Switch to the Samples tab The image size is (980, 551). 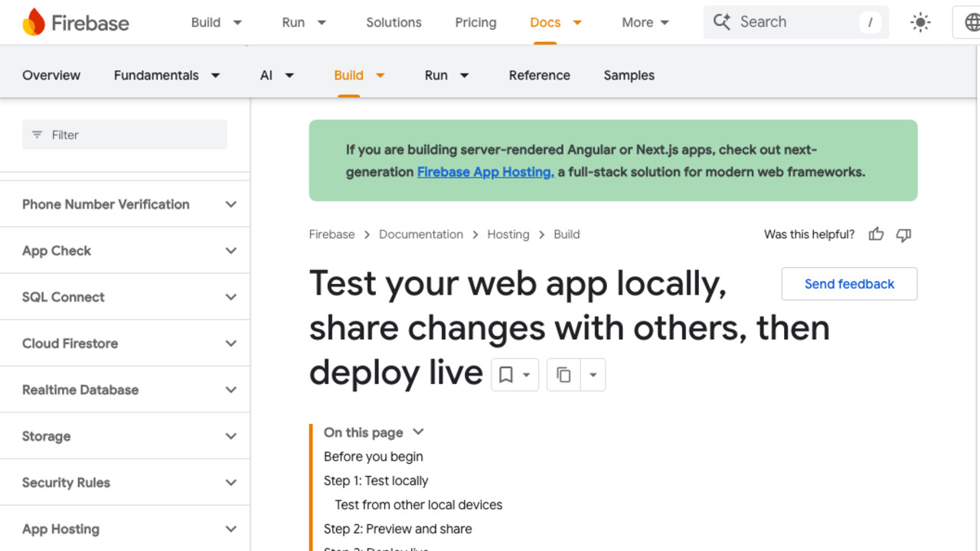pyautogui.click(x=629, y=75)
